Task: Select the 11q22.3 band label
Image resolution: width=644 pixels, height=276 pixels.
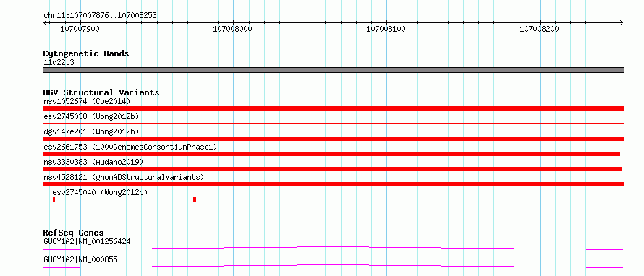Action: pos(59,63)
